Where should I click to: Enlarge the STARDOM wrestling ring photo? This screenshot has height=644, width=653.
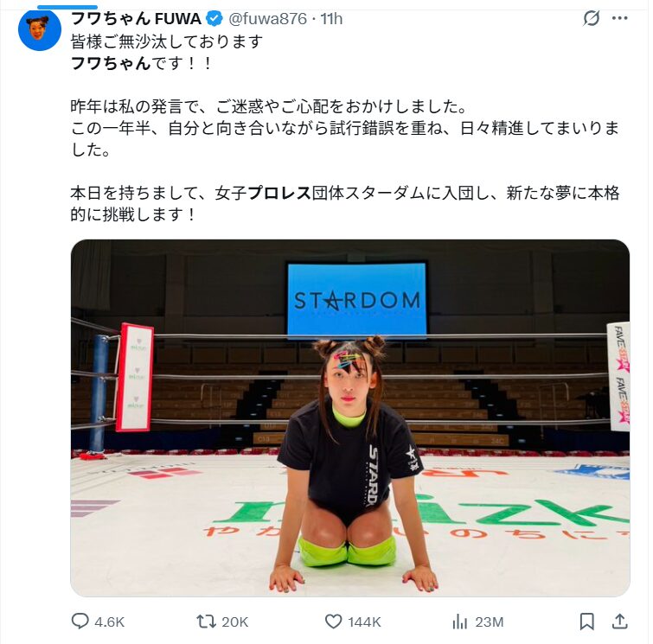click(x=349, y=418)
